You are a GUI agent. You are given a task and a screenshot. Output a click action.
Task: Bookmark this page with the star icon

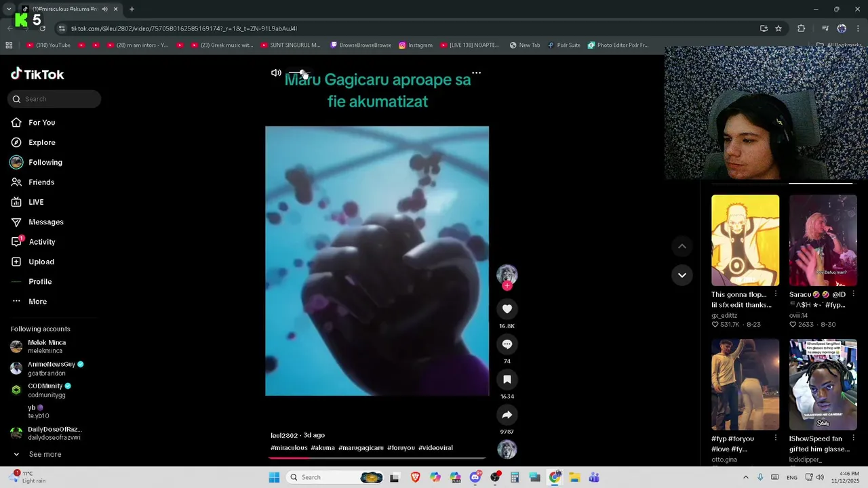coord(778,28)
